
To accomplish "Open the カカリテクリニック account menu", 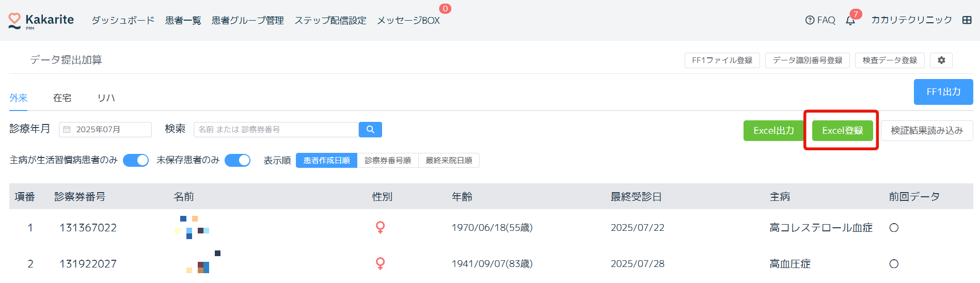I will click(x=911, y=20).
